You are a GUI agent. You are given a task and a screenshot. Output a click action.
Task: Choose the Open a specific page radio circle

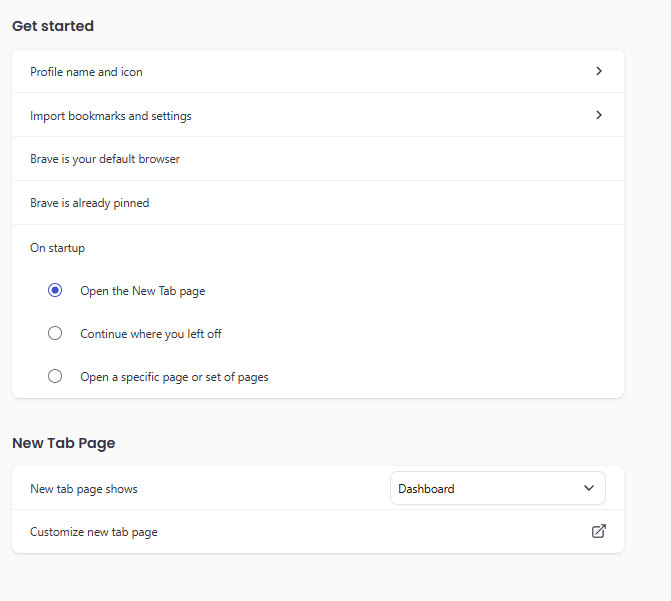coord(55,377)
